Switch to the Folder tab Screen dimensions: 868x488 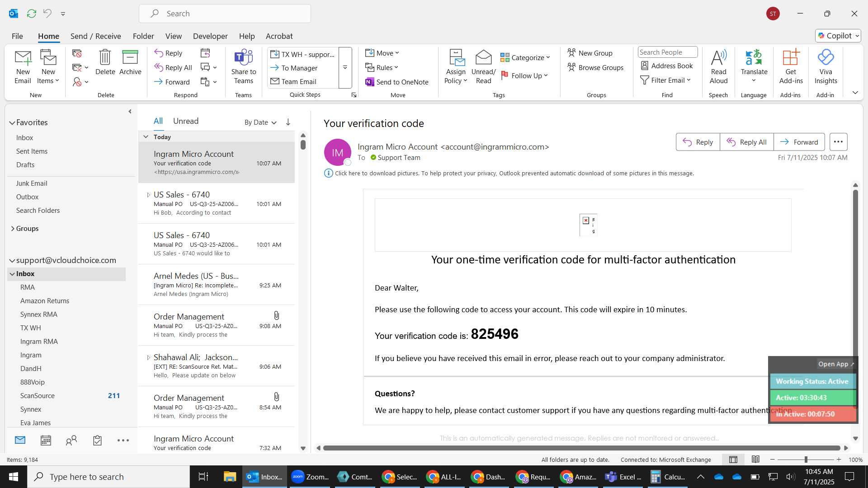(143, 36)
